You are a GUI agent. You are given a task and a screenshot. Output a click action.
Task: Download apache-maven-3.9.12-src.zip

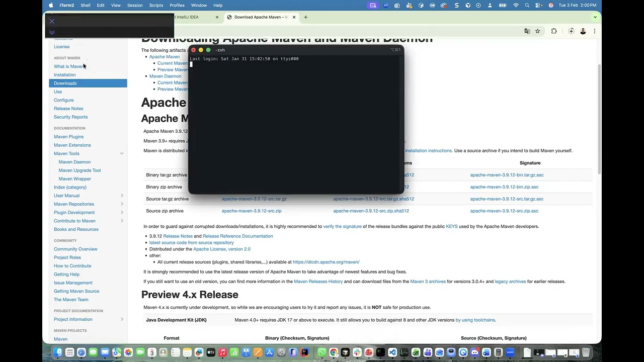point(252,211)
